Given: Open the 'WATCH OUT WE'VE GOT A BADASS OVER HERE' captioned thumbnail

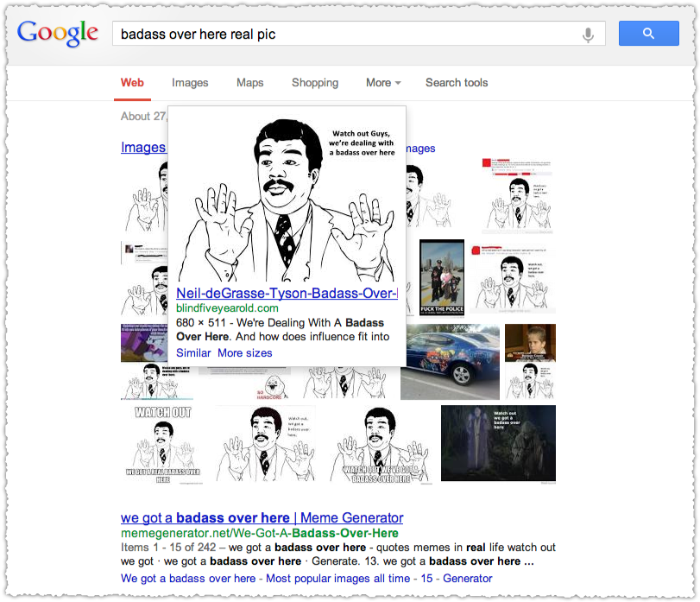Looking at the screenshot, I should [381, 444].
